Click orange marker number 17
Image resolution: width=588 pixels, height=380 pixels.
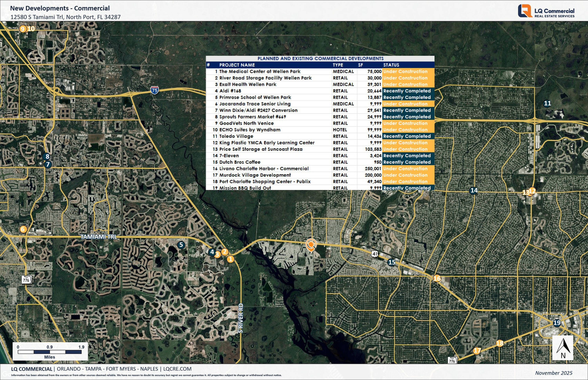(x=477, y=351)
